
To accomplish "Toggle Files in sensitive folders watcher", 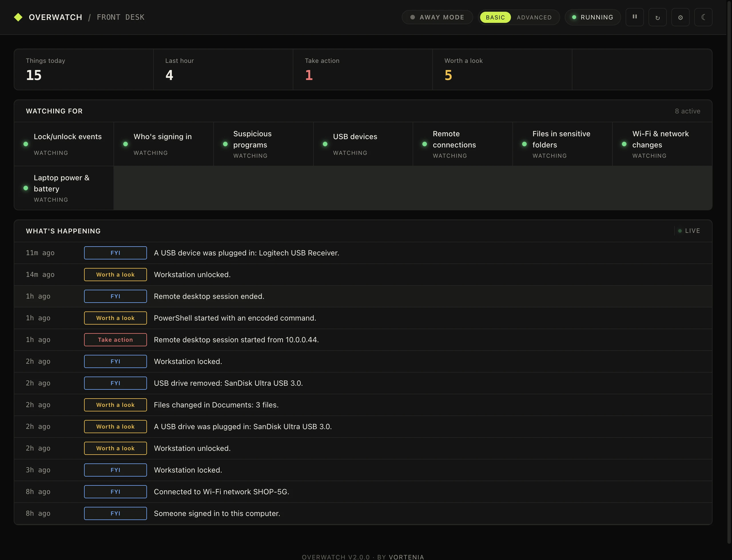I will tap(562, 144).
